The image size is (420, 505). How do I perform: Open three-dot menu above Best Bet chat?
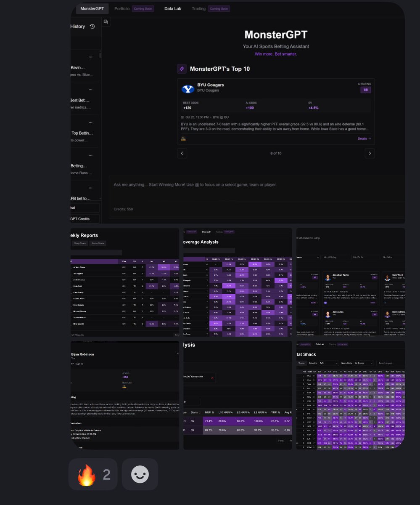pos(90,90)
